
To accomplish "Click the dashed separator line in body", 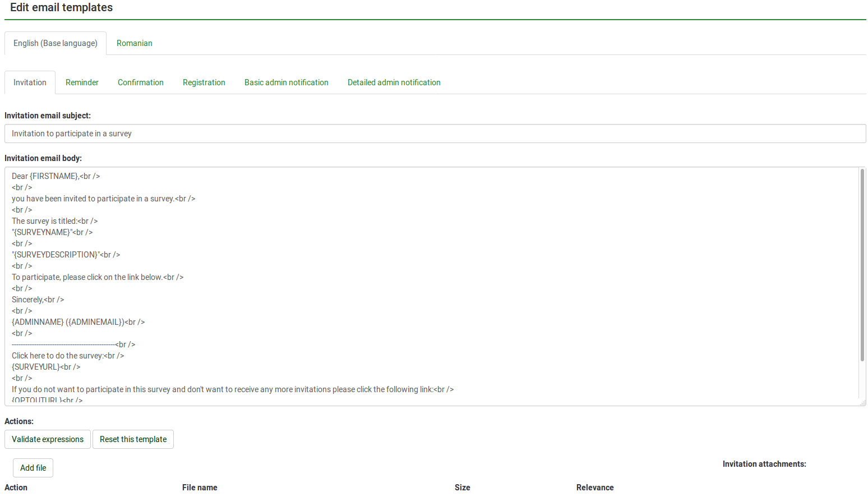I will [x=73, y=344].
